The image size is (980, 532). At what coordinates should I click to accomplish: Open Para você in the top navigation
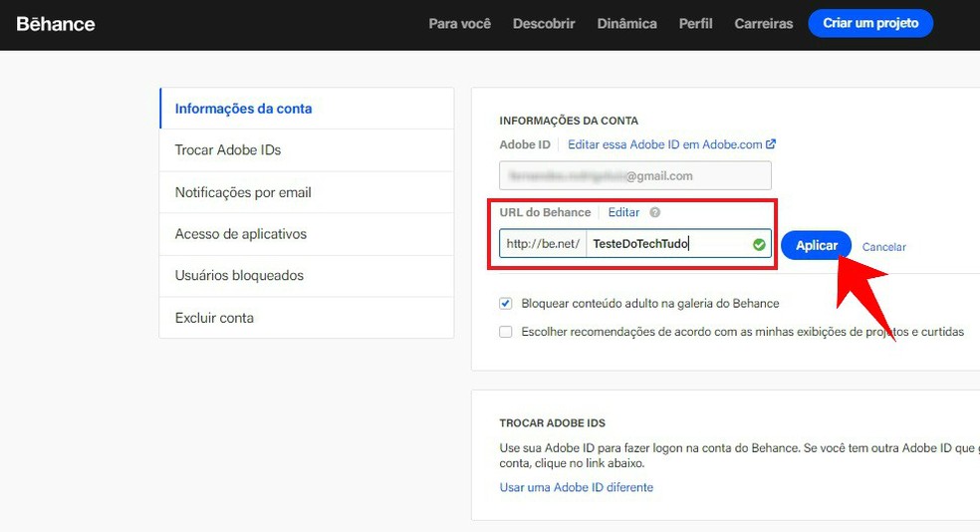(x=459, y=24)
